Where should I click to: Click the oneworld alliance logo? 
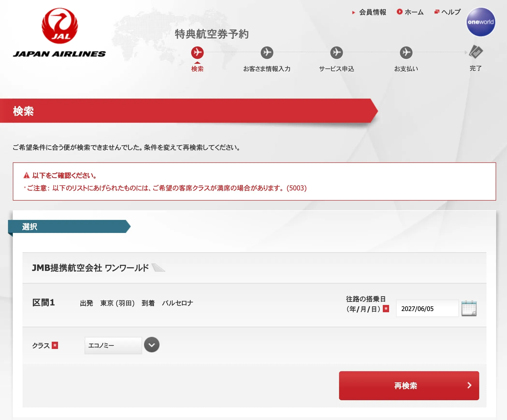pos(481,22)
